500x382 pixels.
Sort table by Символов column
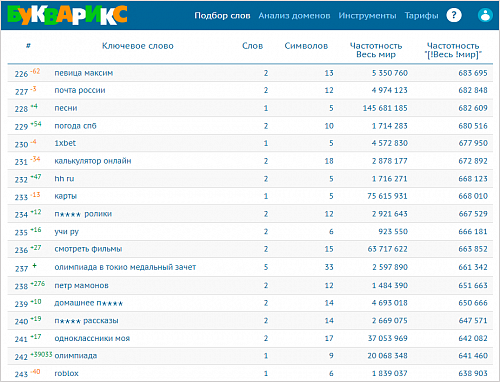306,46
